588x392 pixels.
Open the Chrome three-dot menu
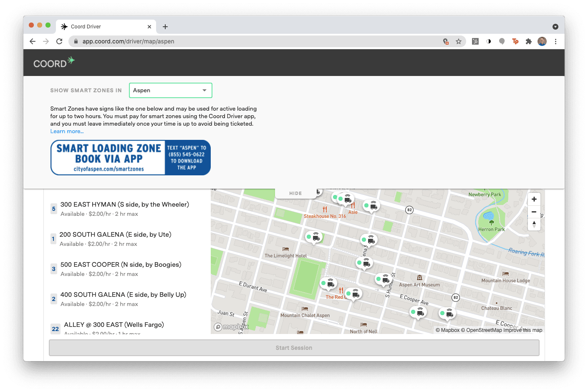[555, 41]
